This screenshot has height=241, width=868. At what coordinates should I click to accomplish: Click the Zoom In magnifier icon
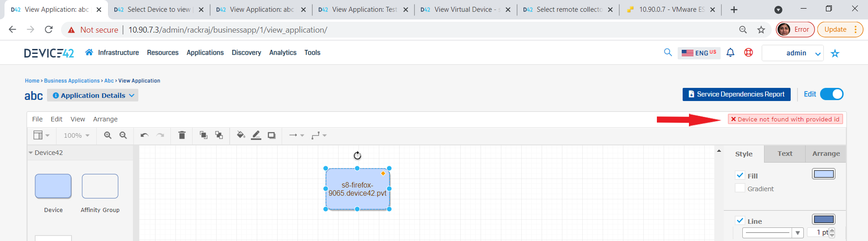pyautogui.click(x=108, y=135)
